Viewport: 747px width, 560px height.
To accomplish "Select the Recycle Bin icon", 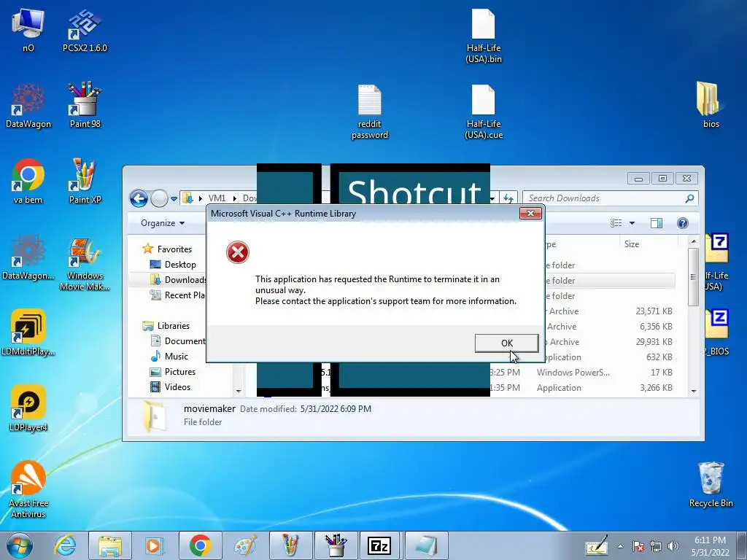I will [711, 485].
